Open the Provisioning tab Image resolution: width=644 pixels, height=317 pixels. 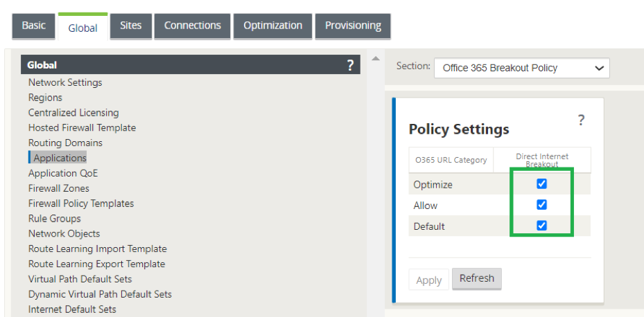353,26
